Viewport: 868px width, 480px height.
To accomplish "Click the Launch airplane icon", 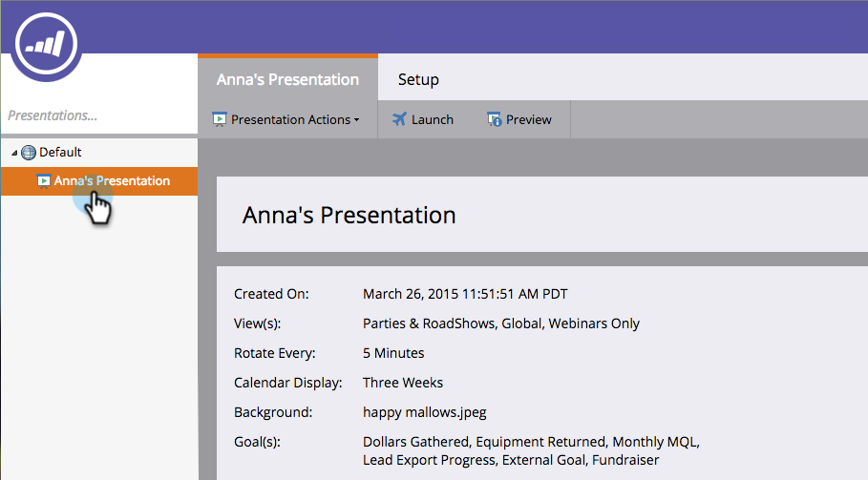I will click(399, 120).
